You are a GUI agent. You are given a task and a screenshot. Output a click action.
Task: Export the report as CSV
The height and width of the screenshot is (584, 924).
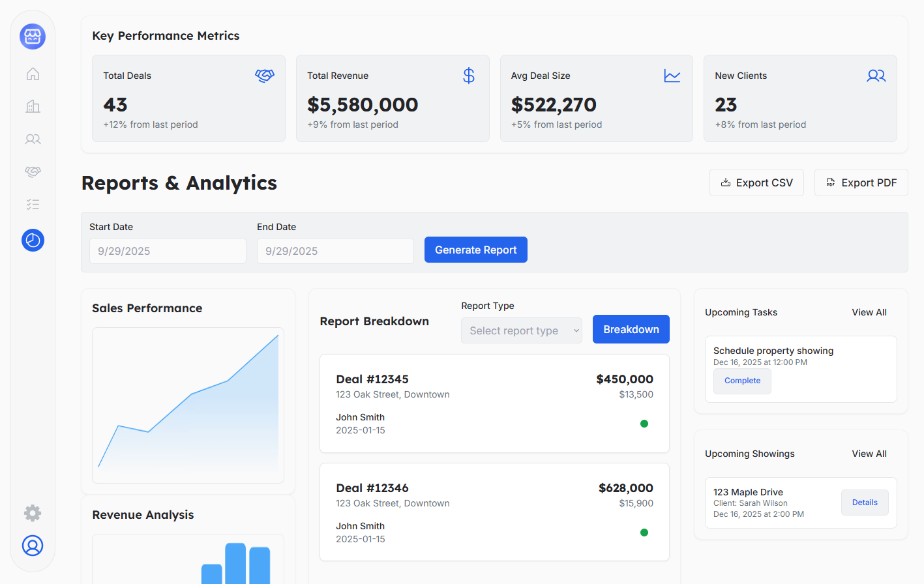coord(756,182)
